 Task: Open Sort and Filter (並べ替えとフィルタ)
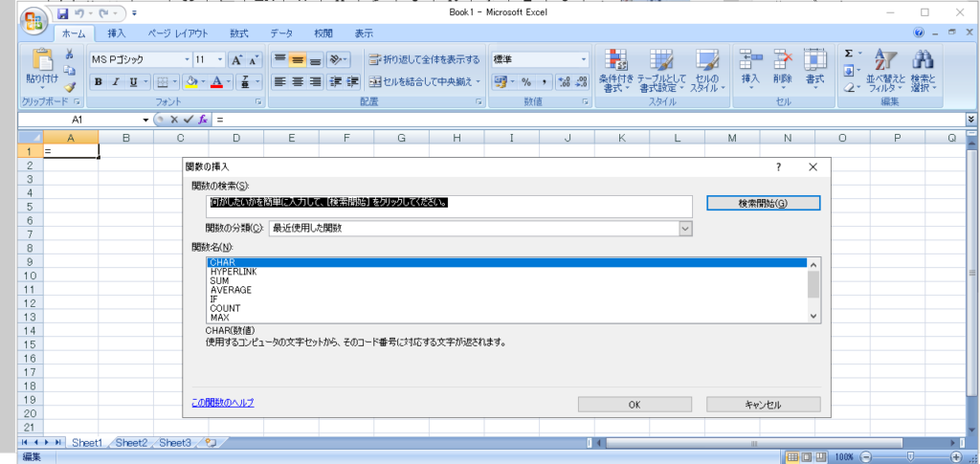coord(885,71)
